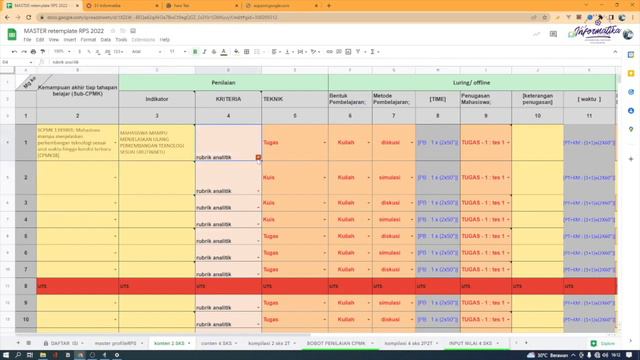Insert chart toolbar icon
The image size is (640, 360).
[x=348, y=52]
